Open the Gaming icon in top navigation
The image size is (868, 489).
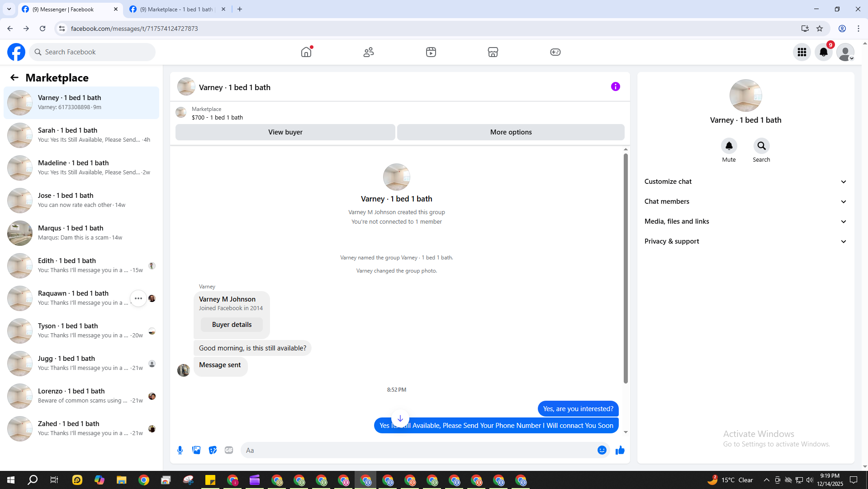(555, 52)
